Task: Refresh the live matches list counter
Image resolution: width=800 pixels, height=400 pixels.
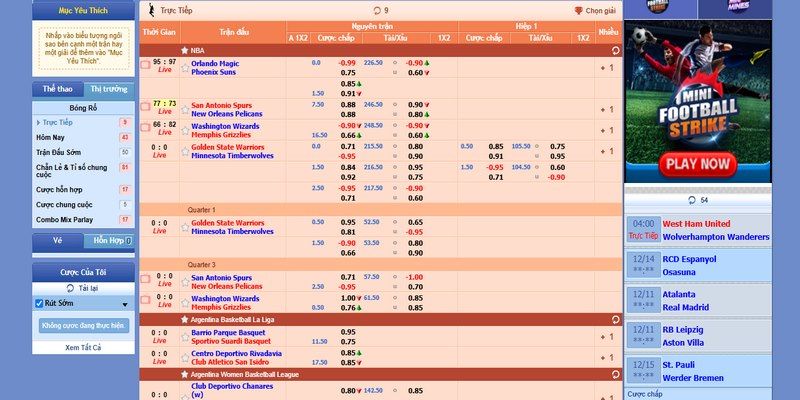Action: pyautogui.click(x=377, y=10)
